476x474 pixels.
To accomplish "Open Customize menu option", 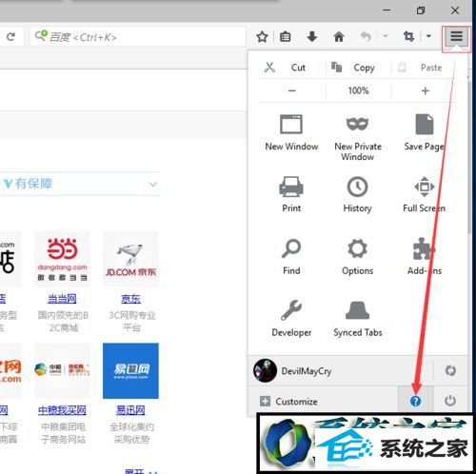I will (323, 402).
